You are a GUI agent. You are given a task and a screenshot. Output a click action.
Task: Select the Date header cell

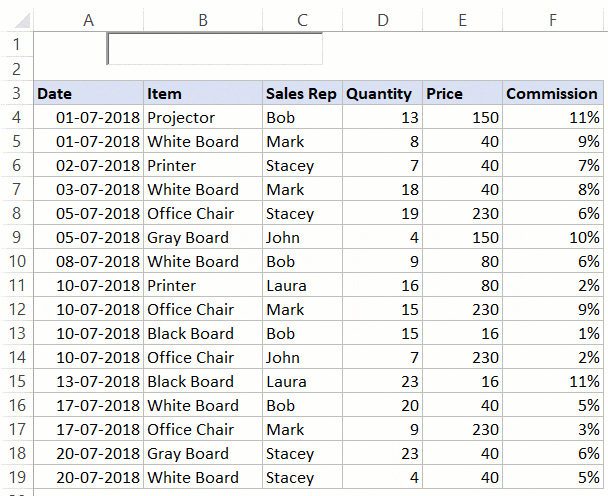click(x=88, y=93)
